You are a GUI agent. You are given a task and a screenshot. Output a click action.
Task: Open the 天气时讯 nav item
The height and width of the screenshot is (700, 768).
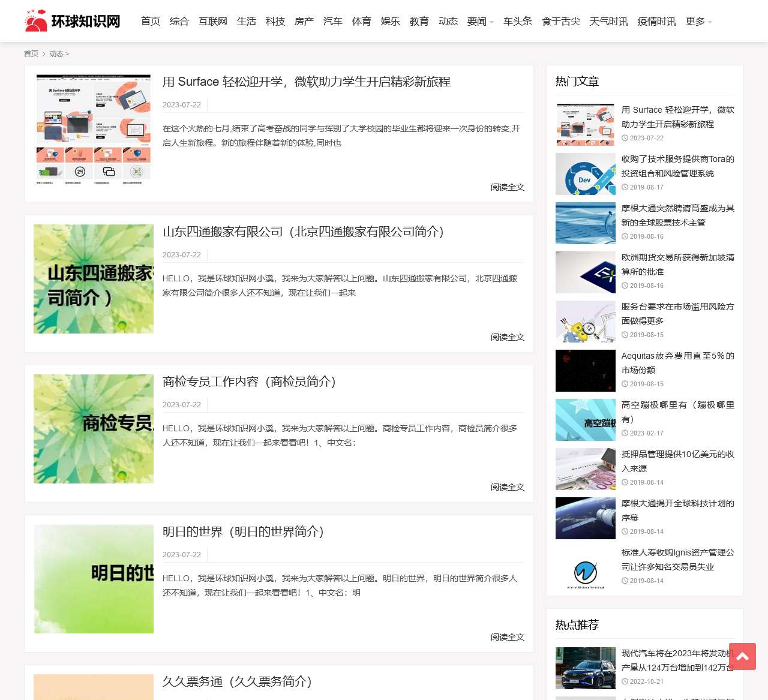point(609,21)
